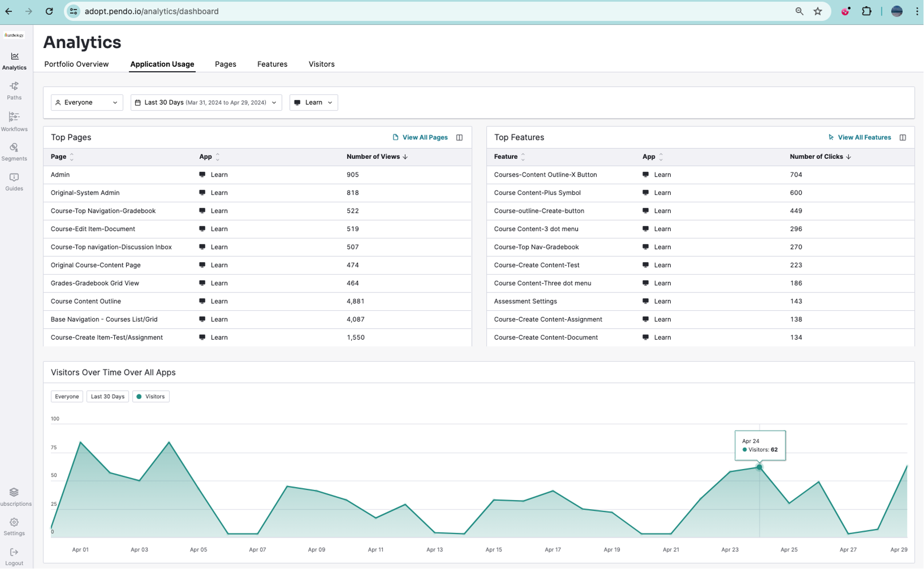Open Paths in the left sidebar
The width and height of the screenshot is (924, 569).
tap(14, 91)
